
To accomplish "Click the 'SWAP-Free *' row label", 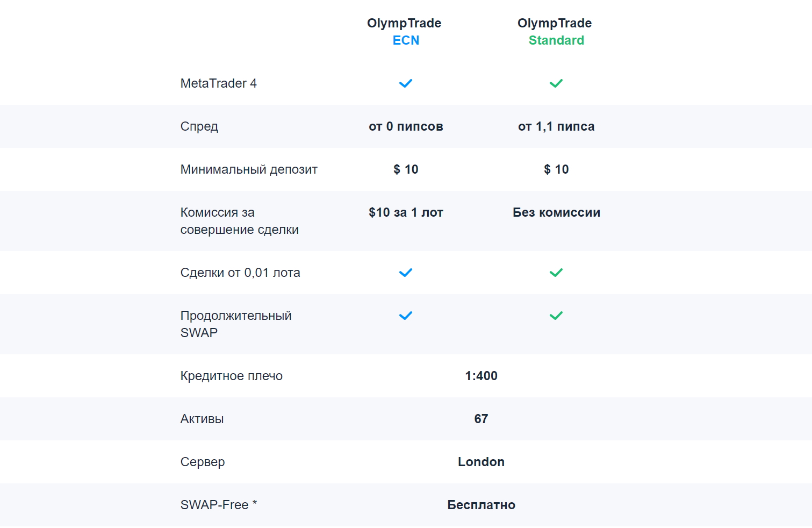I will pos(219,505).
